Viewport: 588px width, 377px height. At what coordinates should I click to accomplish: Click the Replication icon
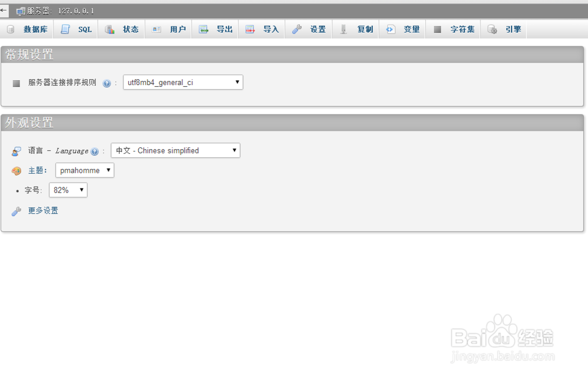[x=343, y=29]
